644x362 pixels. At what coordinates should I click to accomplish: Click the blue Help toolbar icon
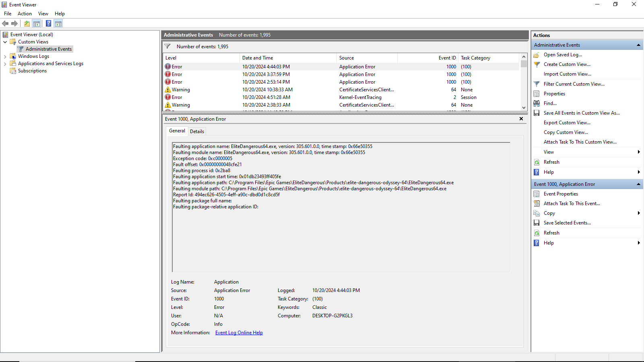click(48, 24)
